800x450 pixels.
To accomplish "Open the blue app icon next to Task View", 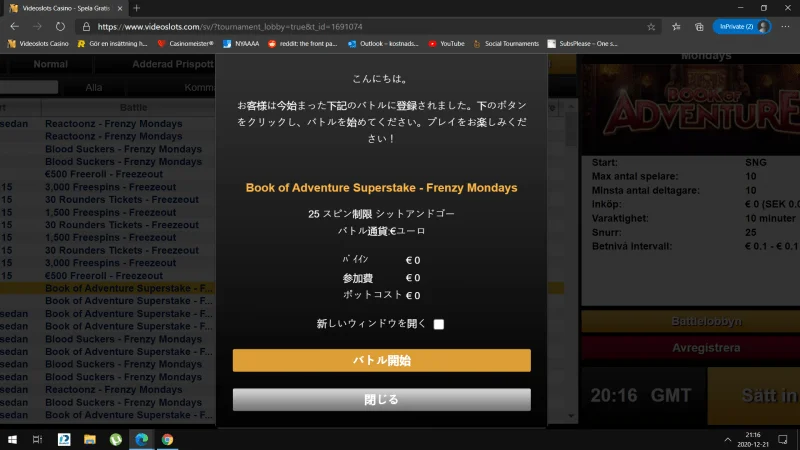I will (64, 439).
